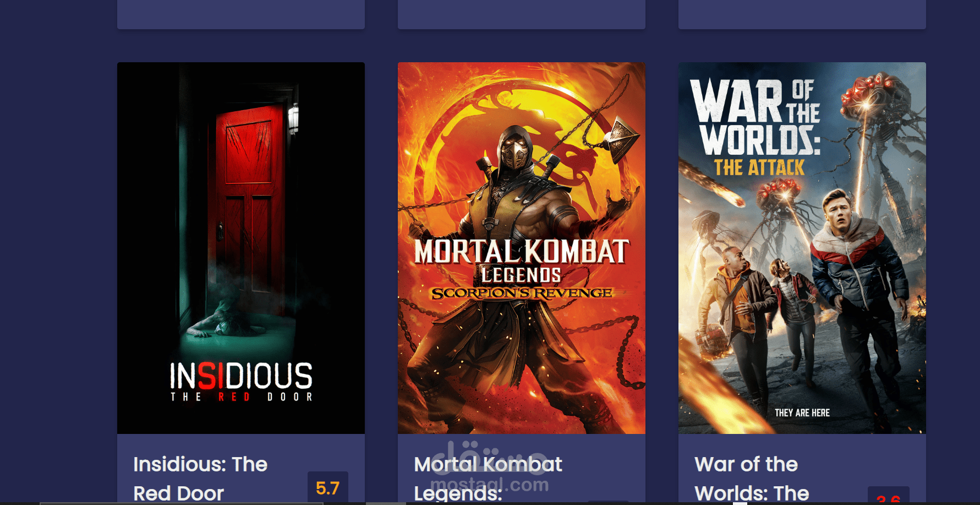980x505 pixels.
Task: Click the INSIDIOUS logo text on the poster
Action: (241, 376)
